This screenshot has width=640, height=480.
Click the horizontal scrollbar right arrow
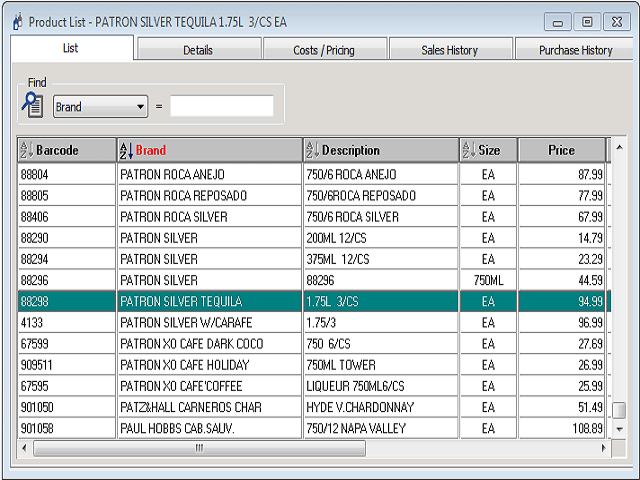[602, 448]
